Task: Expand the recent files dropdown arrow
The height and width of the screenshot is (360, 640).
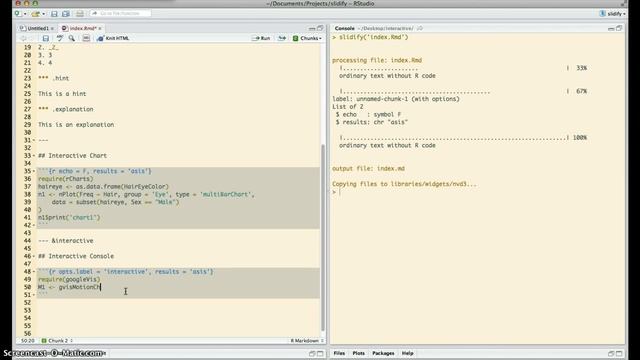Action: (x=43, y=14)
